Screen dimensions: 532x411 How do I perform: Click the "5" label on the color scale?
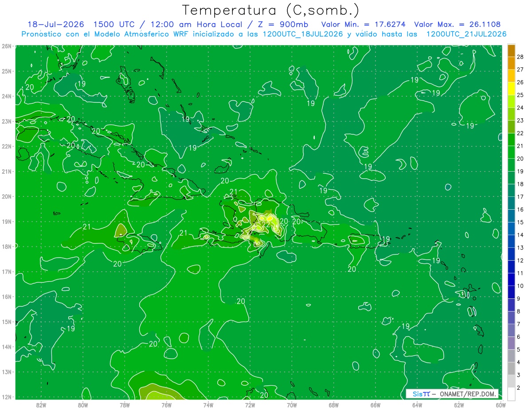tap(519, 350)
